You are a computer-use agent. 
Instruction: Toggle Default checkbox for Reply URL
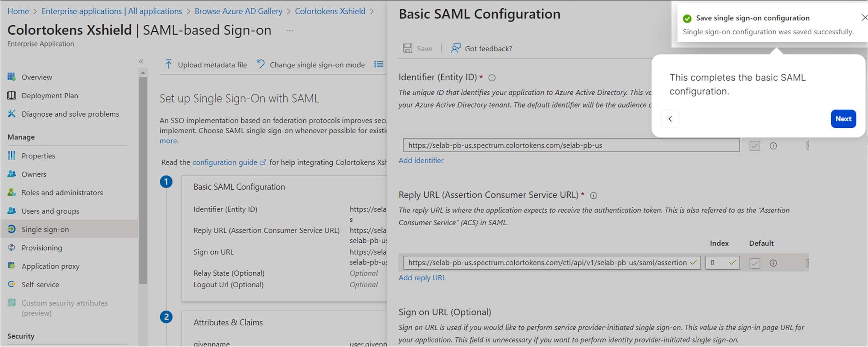click(755, 263)
